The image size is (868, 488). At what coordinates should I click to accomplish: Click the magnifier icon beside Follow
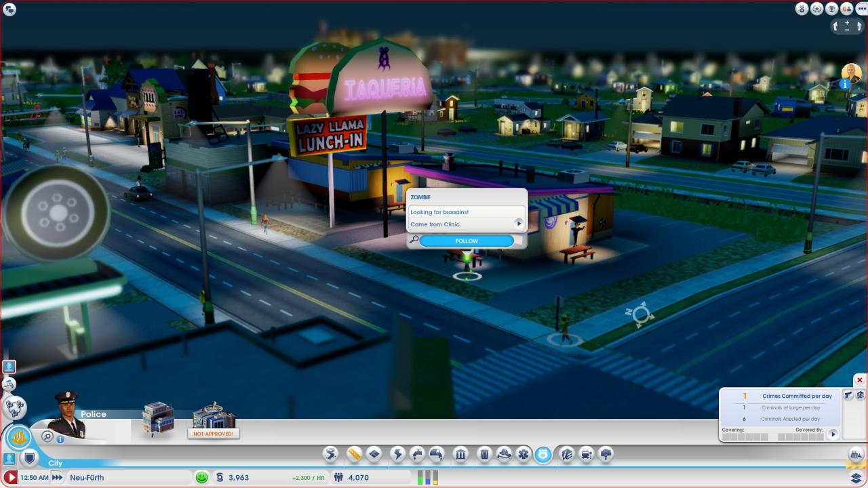(414, 240)
